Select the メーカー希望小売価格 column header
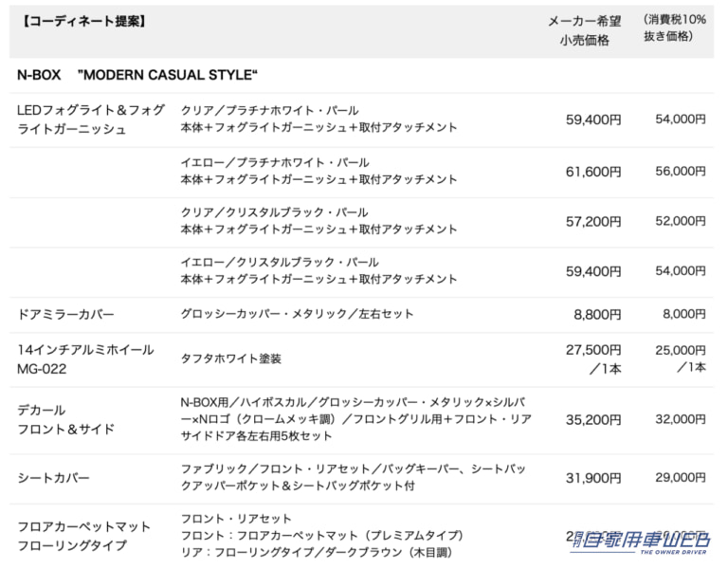The height and width of the screenshot is (569, 728). point(578,30)
